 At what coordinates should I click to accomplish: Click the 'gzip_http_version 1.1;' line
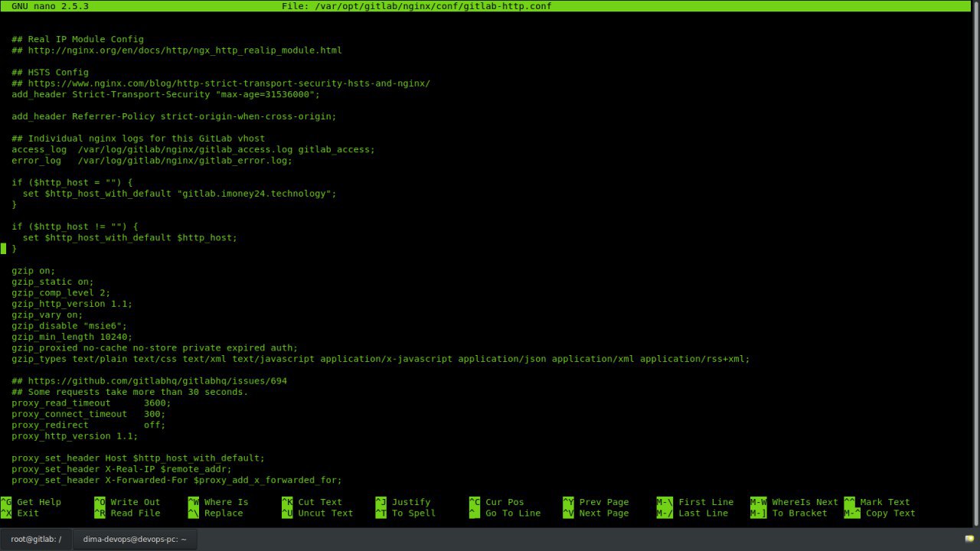[x=72, y=304]
